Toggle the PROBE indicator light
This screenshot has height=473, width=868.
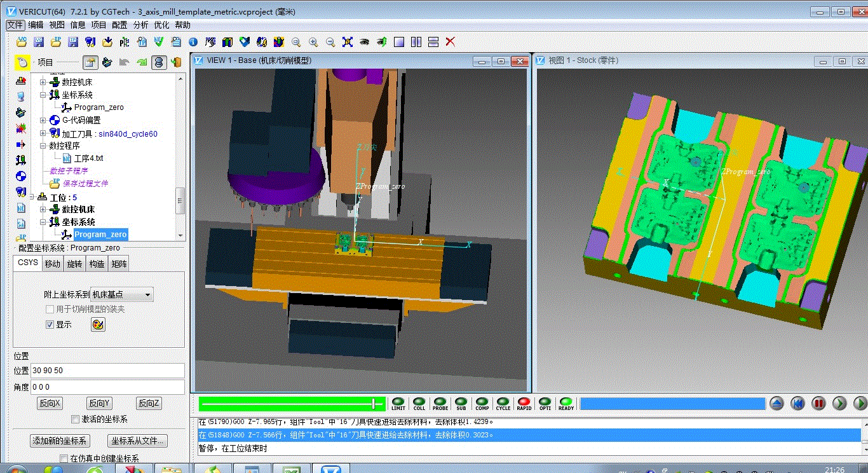coord(440,404)
